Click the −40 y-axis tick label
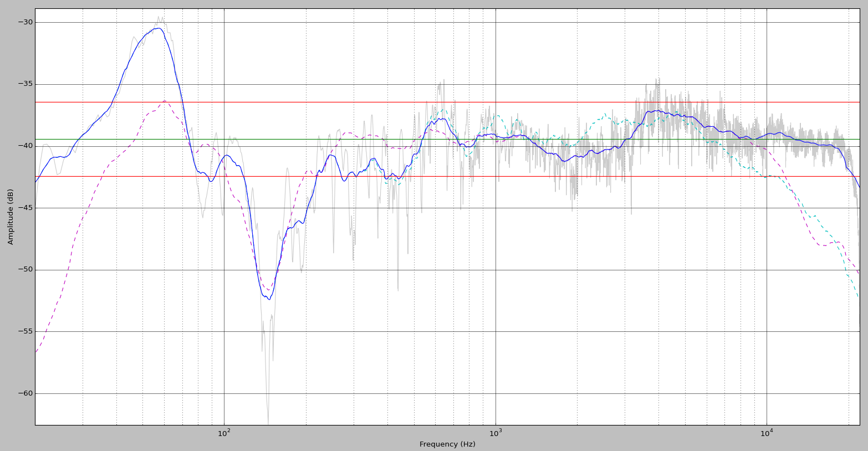The width and height of the screenshot is (868, 451). 25,146
